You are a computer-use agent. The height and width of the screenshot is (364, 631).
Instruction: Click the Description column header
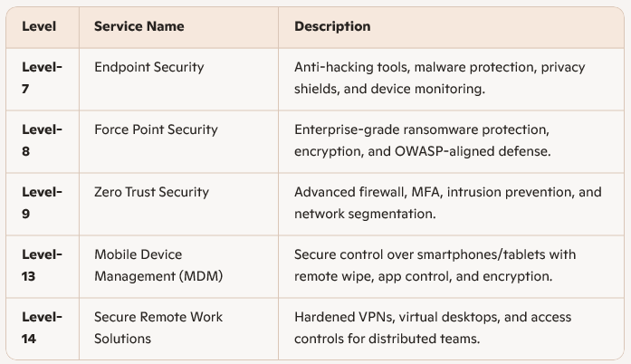(332, 27)
